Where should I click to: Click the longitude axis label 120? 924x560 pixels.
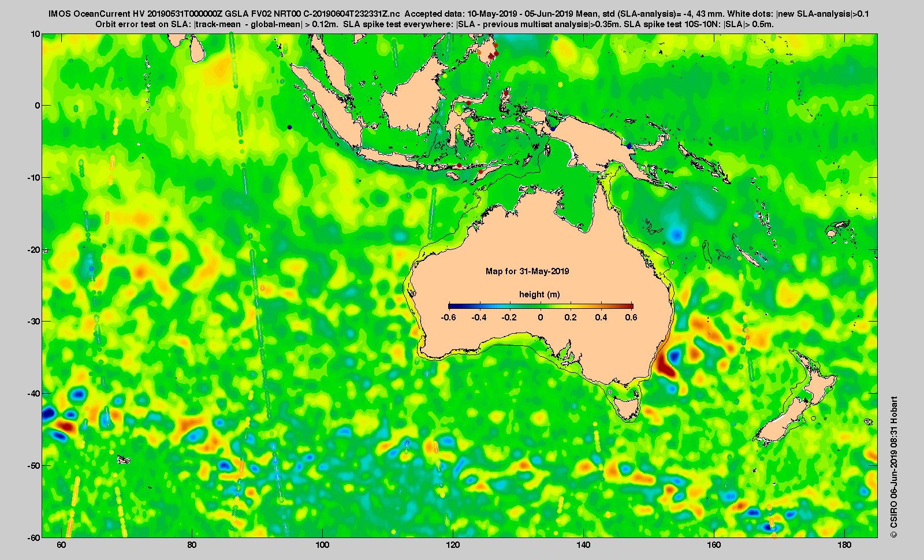453,546
